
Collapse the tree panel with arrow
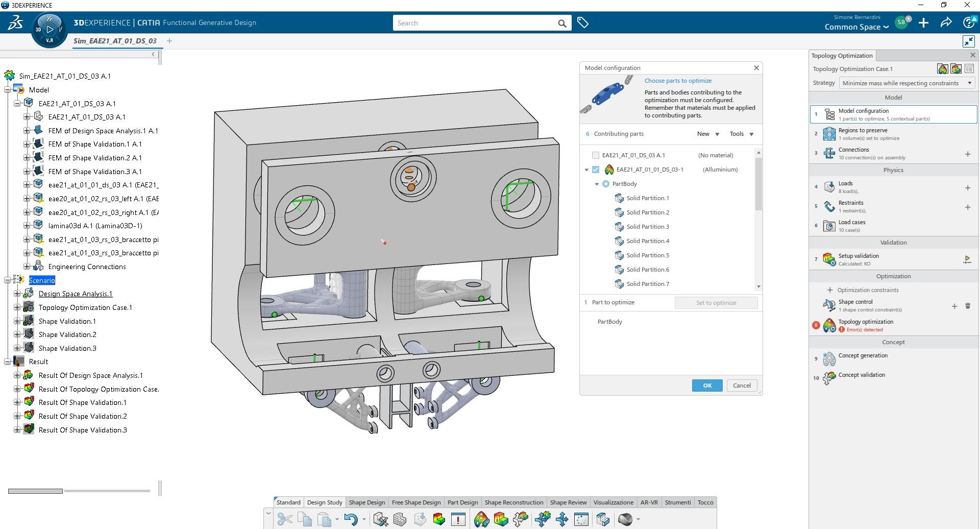click(153, 54)
